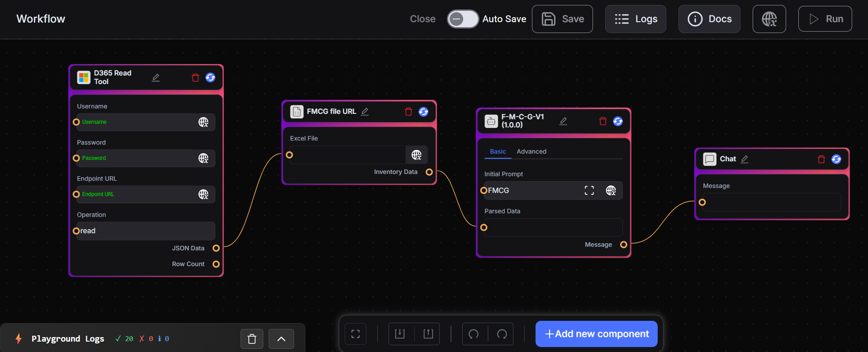Refresh the FMCG file URL node
The image size is (868, 352).
(x=423, y=112)
